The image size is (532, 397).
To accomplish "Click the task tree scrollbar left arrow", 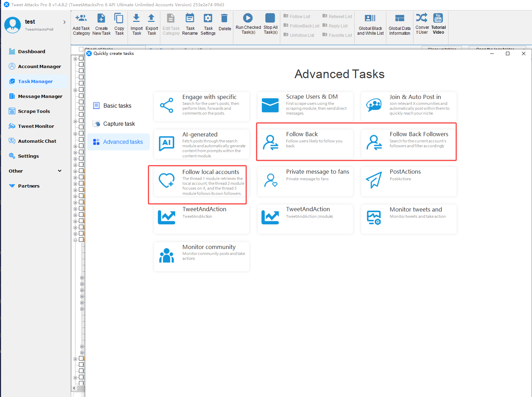I will pyautogui.click(x=74, y=388).
